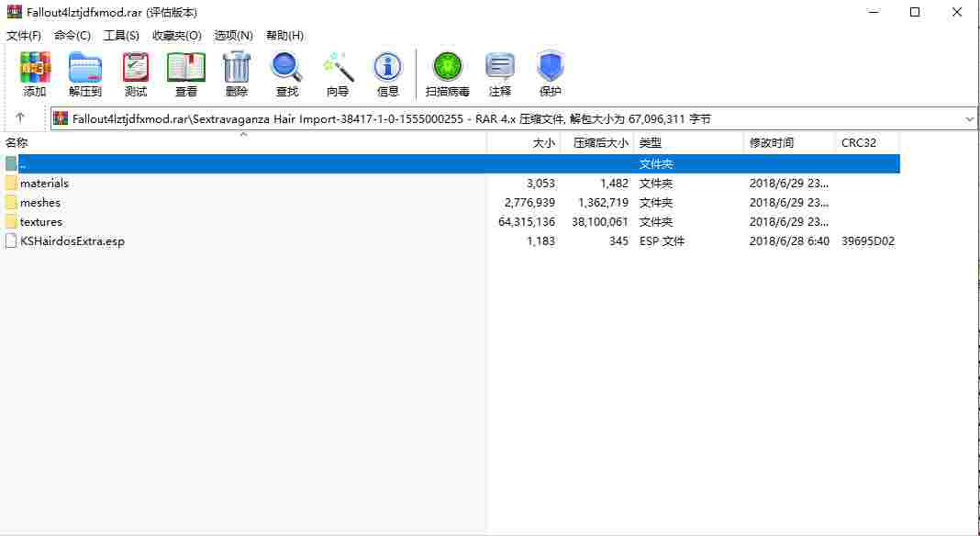This screenshot has width=980, height=536.
Task: Open the 工具(S) menu
Action: click(x=121, y=36)
